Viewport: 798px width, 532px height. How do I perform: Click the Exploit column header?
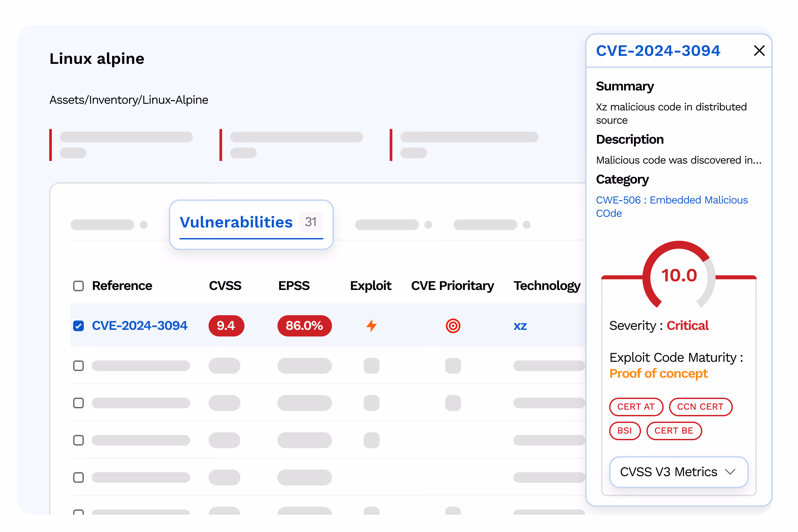click(x=370, y=286)
